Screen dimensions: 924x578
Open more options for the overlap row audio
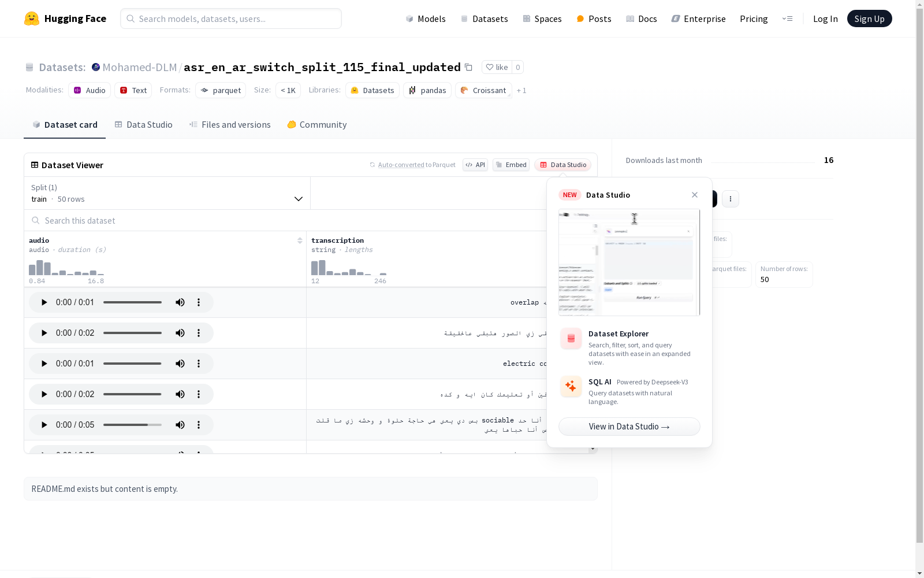[x=199, y=302]
